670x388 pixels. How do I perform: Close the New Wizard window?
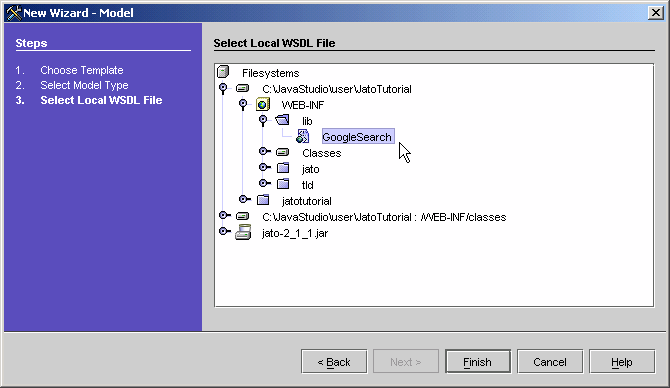(655, 13)
